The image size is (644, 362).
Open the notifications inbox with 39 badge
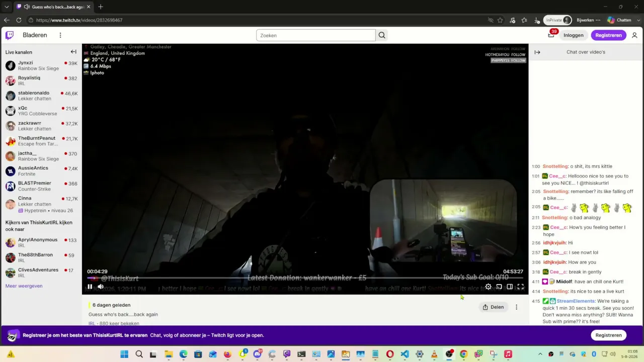[551, 35]
